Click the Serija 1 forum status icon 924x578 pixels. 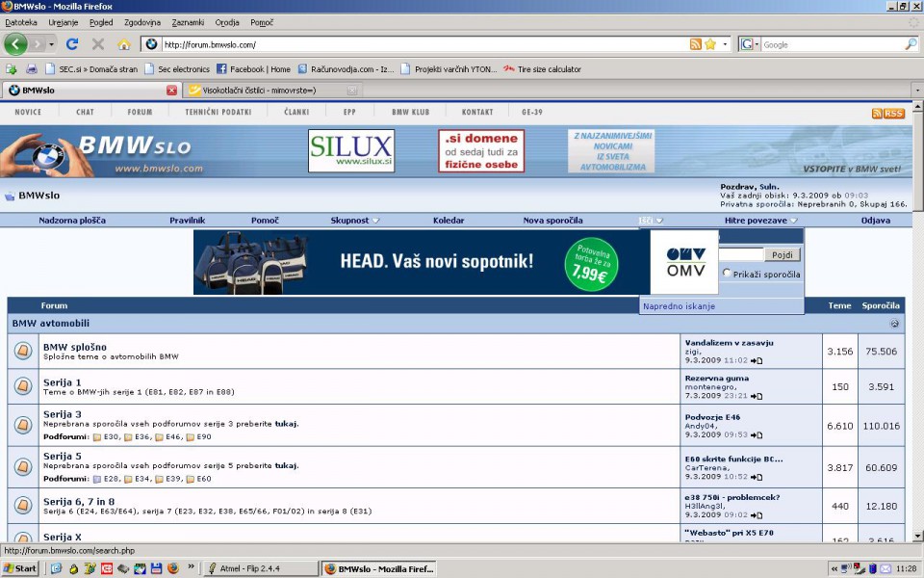point(23,386)
